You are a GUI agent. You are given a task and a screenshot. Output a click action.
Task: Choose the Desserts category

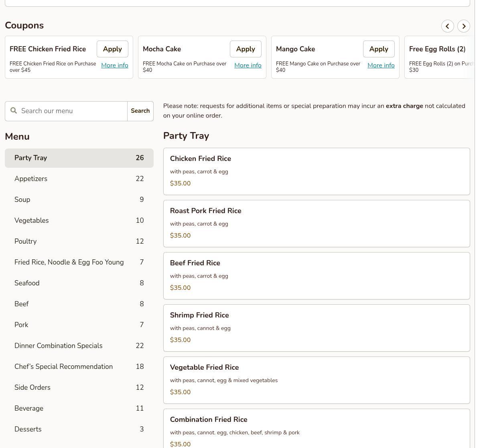(79, 430)
